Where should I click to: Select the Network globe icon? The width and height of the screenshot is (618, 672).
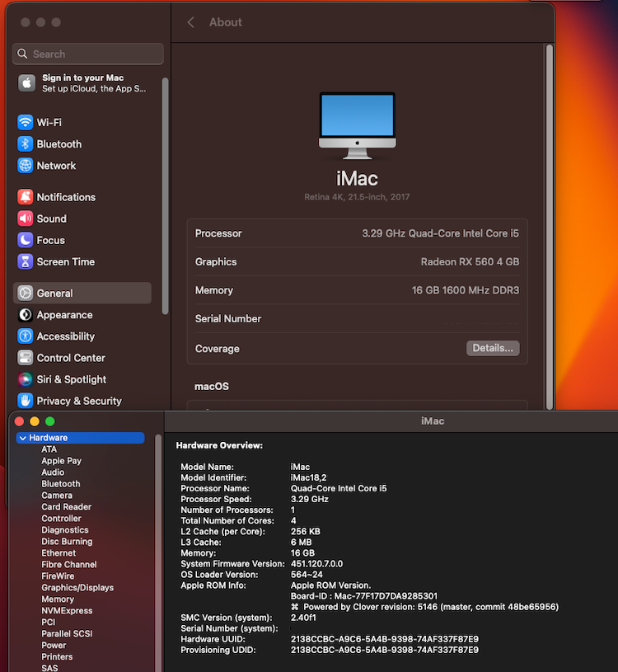[x=26, y=166]
